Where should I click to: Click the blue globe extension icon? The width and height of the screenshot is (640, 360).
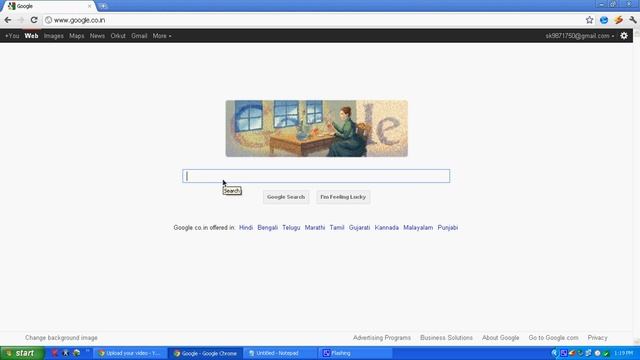pos(604,20)
